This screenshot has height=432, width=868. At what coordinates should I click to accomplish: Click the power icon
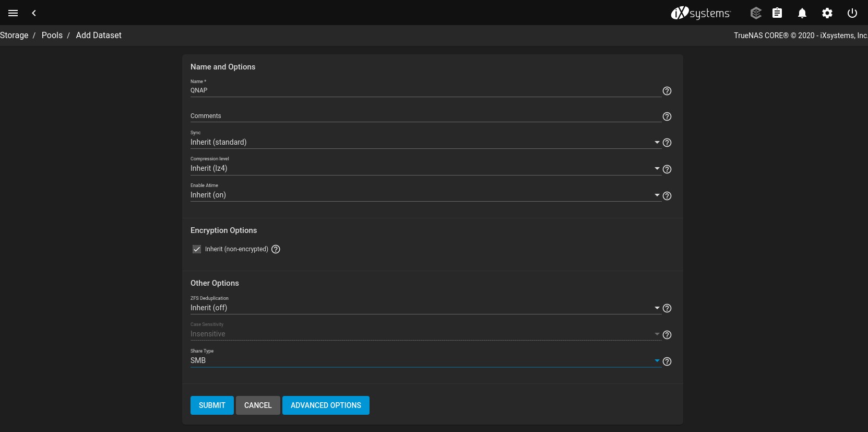coord(852,13)
